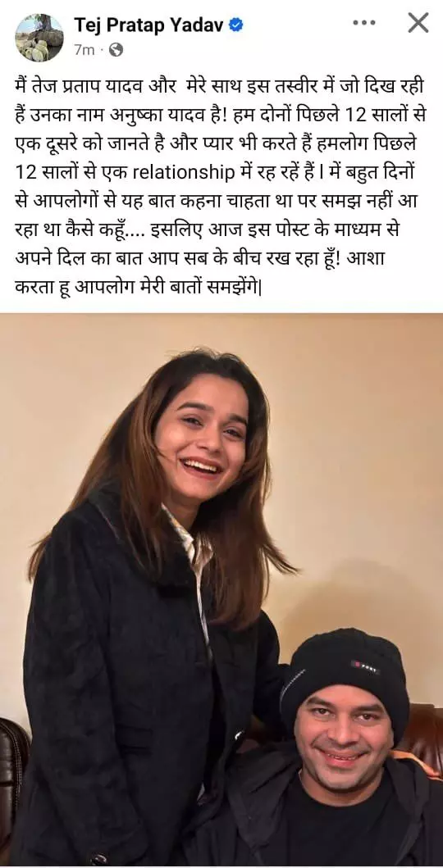Open the three-dots post options menu
This screenshot has width=443, height=868.
pyautogui.click(x=364, y=24)
